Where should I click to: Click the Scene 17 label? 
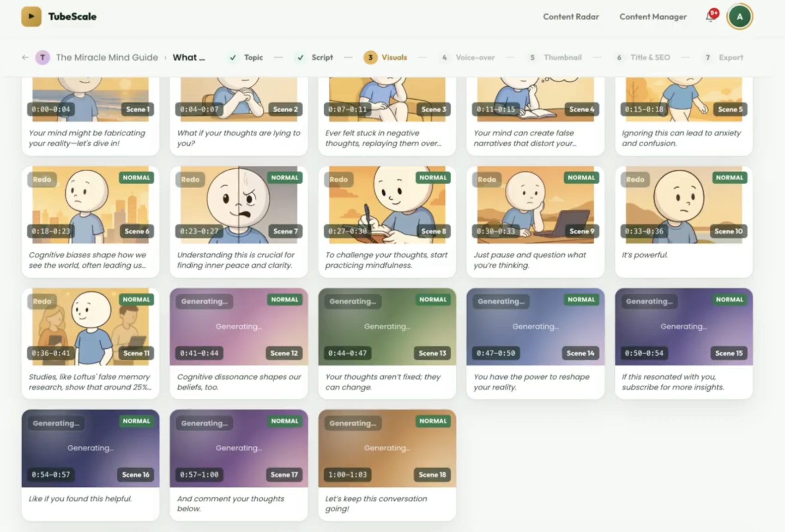tap(284, 474)
